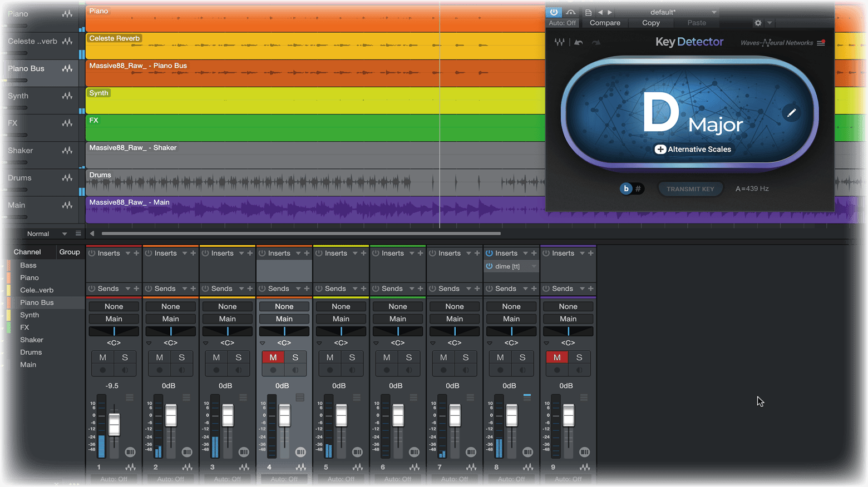
Task: Select Piano Bus in the channel list
Action: [x=37, y=302]
